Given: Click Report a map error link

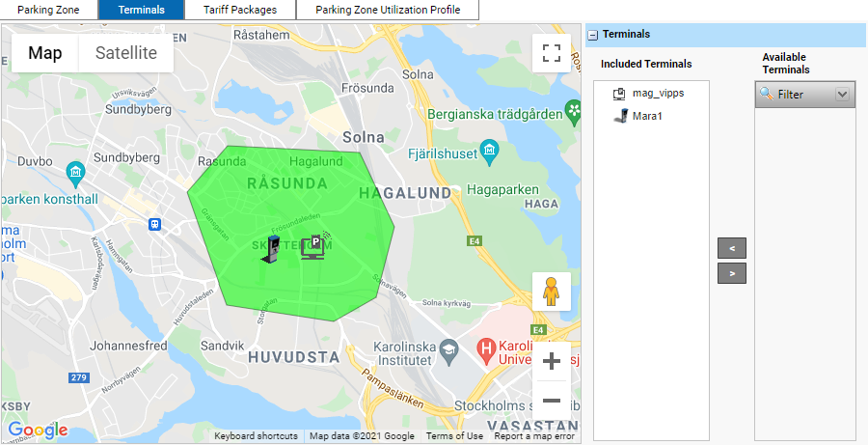Looking at the screenshot, I should (534, 436).
